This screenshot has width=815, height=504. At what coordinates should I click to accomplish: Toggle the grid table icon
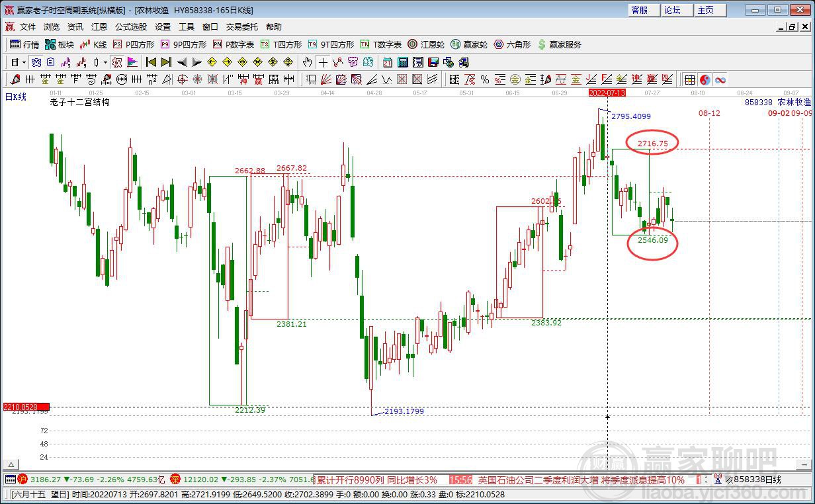click(x=689, y=79)
